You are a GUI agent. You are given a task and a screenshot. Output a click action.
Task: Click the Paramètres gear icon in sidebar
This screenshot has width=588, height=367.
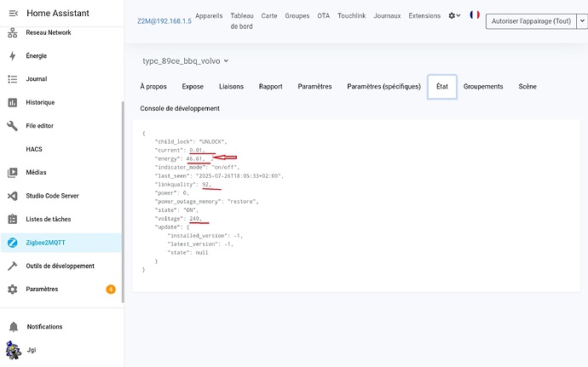13,289
